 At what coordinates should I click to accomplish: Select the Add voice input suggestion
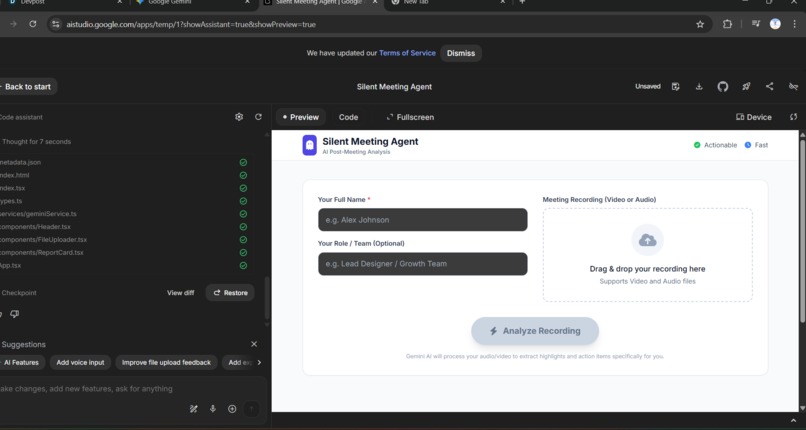click(x=80, y=363)
